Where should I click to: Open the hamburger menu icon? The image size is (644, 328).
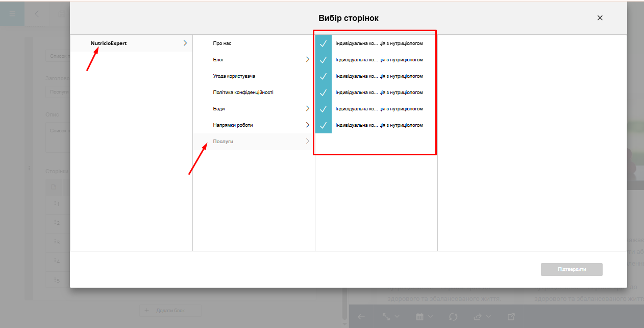click(x=13, y=14)
